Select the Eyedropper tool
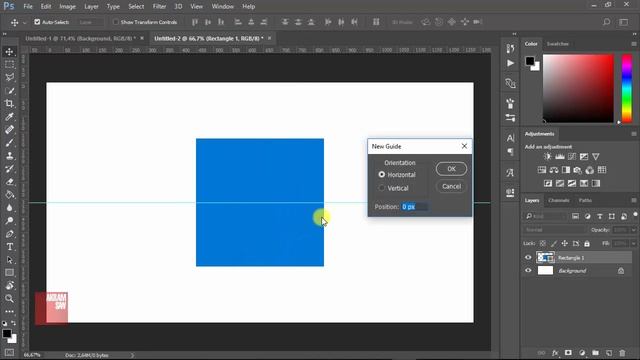The width and height of the screenshot is (640, 360). click(9, 117)
